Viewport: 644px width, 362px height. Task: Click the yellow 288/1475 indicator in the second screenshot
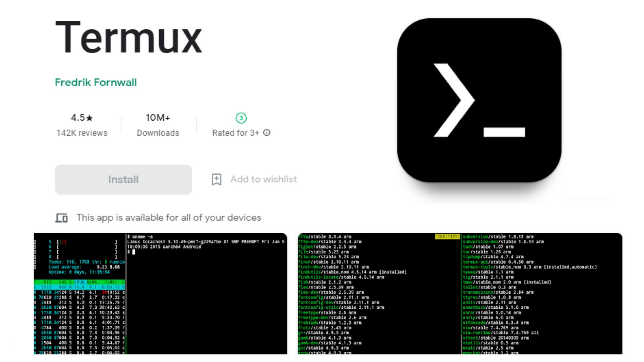tap(447, 237)
